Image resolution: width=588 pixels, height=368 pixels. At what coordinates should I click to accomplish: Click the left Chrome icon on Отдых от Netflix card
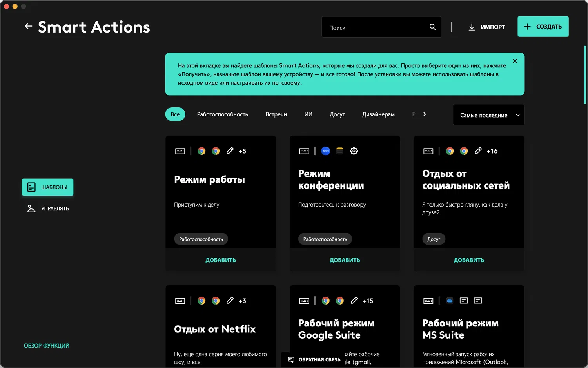tap(201, 301)
